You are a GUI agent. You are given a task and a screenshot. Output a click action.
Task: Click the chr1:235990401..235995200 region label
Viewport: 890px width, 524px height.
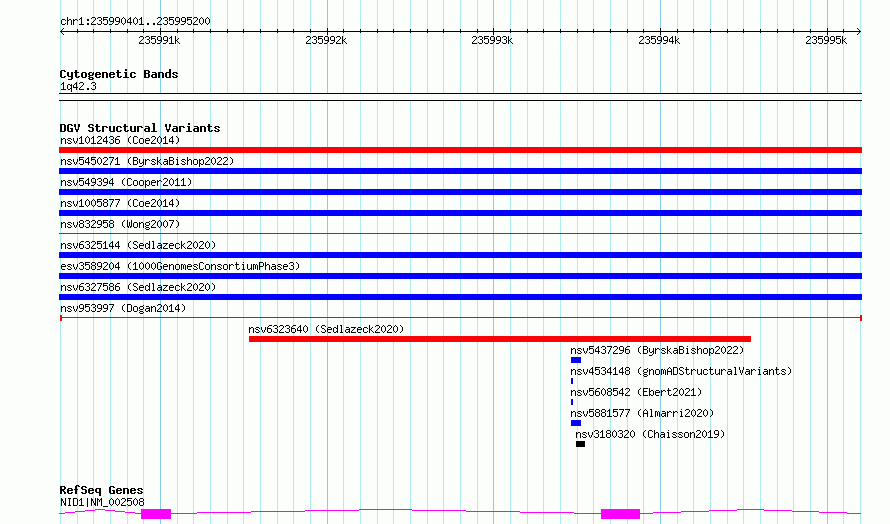[135, 21]
